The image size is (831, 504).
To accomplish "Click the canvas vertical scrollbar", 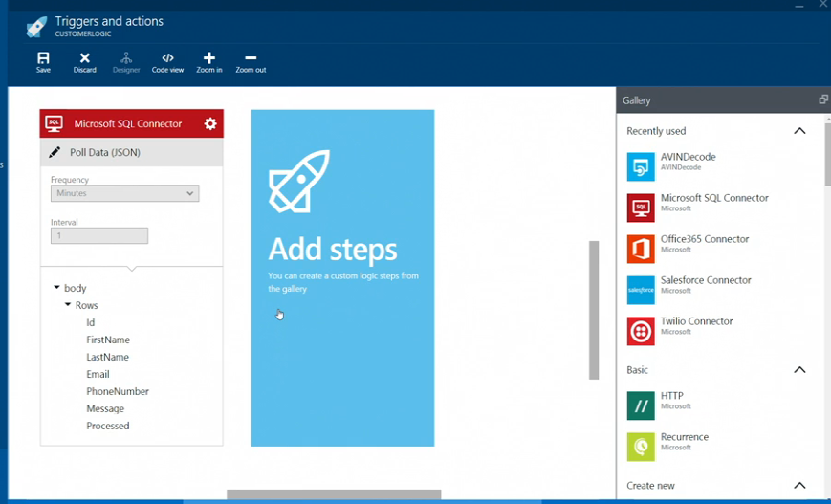I will click(594, 310).
